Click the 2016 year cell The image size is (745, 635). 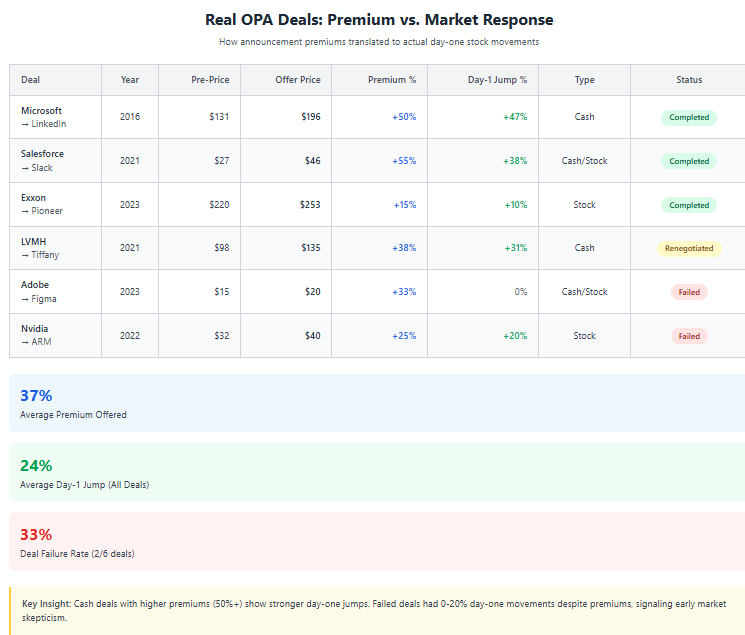130,117
